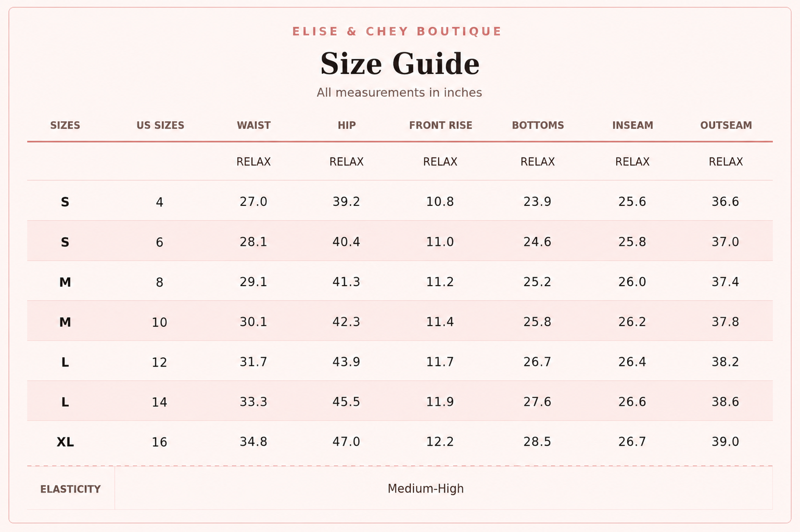Click hip value 45.5
This screenshot has height=532, width=800.
pyautogui.click(x=346, y=402)
